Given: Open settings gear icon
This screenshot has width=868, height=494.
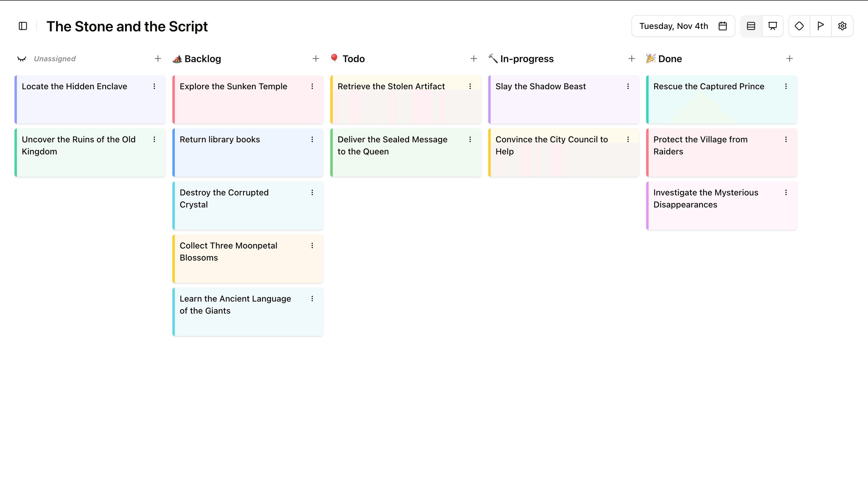Looking at the screenshot, I should pyautogui.click(x=842, y=26).
